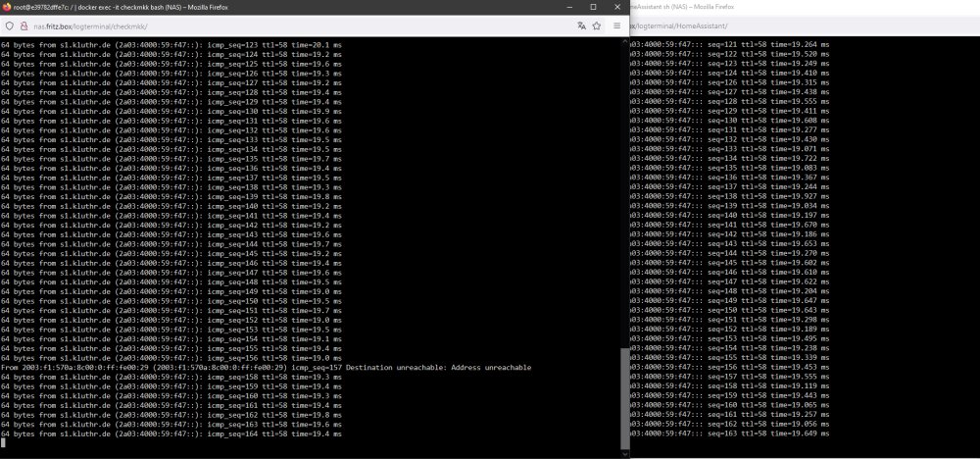The image size is (980, 459).
Task: Select the seq=160 time=19.065 line in the HomeAssistant window
Action: point(730,405)
